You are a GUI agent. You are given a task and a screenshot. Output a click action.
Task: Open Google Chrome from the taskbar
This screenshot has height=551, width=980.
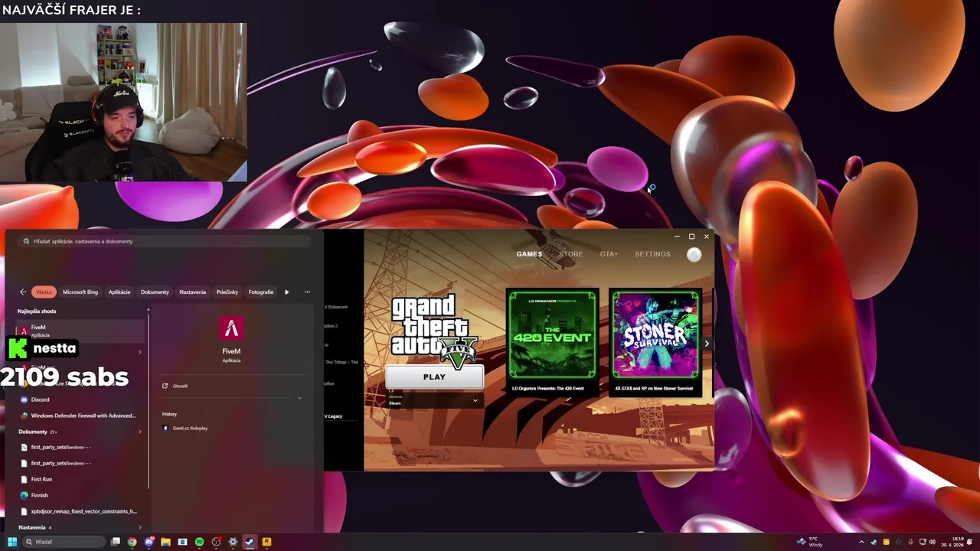132,542
